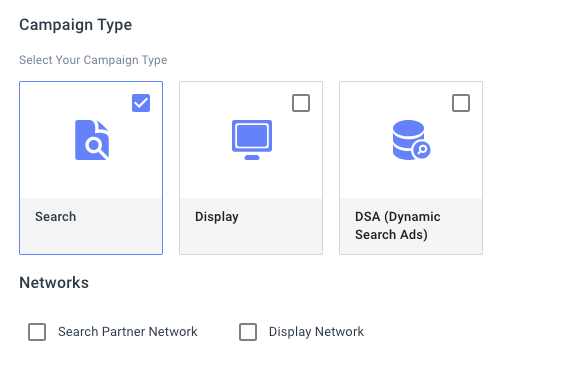The width and height of the screenshot is (588, 386).
Task: Tick the Display campaign type checkbox
Action: [x=301, y=103]
